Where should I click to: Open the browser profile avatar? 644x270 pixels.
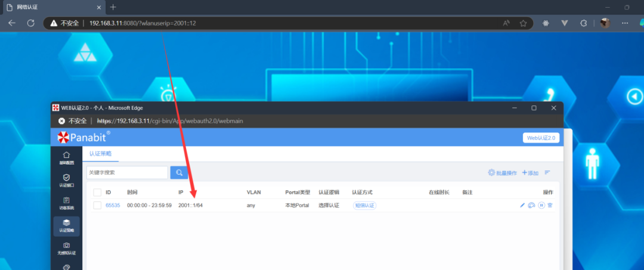[605, 23]
